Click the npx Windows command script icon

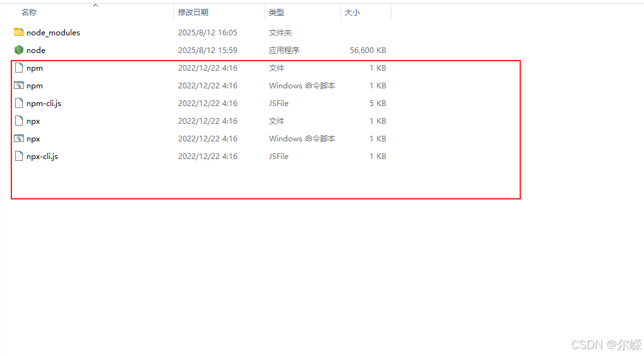click(18, 138)
